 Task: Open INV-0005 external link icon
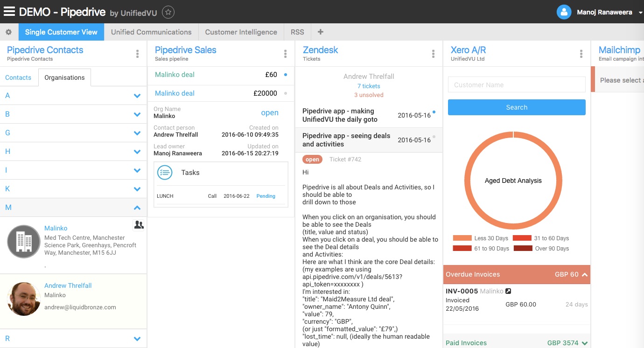pyautogui.click(x=508, y=291)
